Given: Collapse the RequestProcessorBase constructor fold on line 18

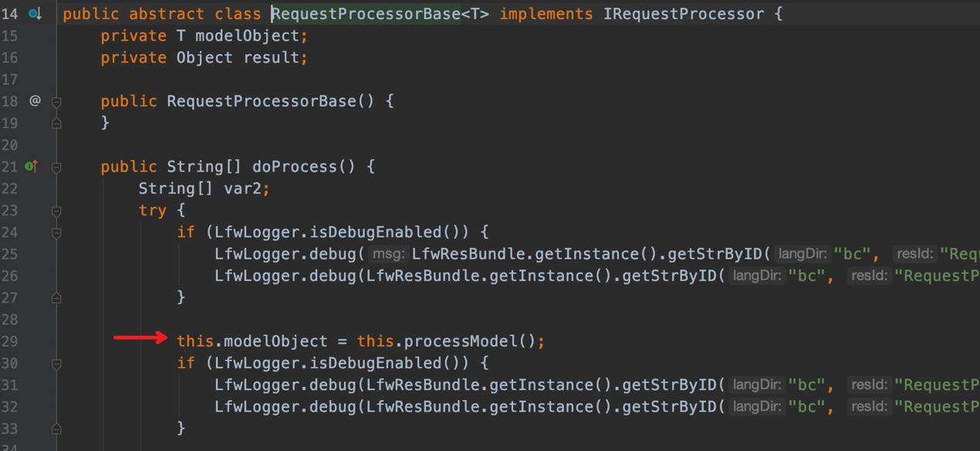Looking at the screenshot, I should tap(56, 101).
